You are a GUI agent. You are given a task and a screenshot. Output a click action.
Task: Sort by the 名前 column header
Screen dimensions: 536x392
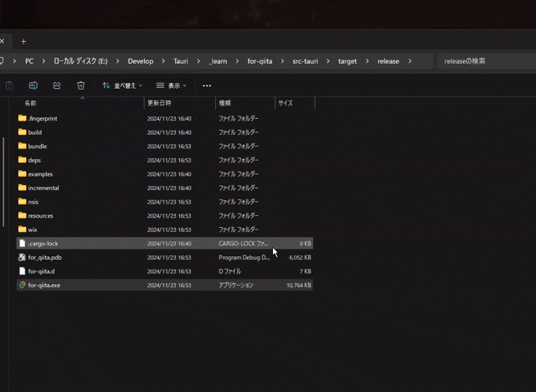coord(30,103)
